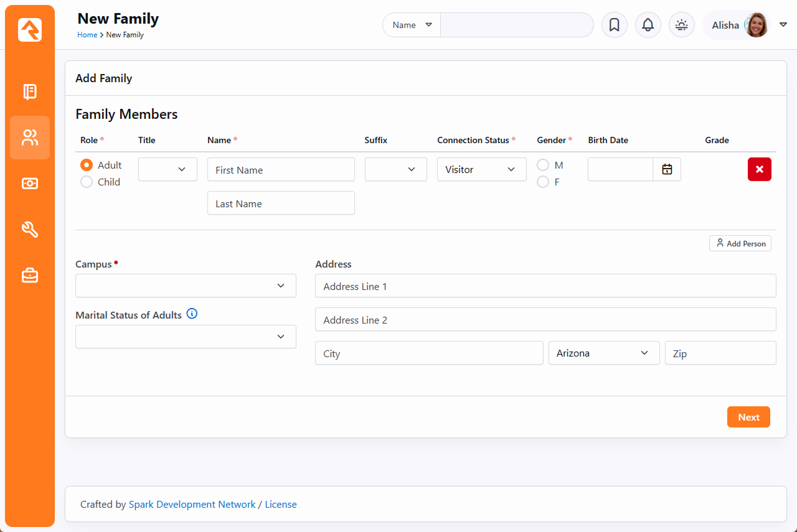This screenshot has width=797, height=532.
Task: Click the bookmark icon in the header
Action: click(614, 25)
